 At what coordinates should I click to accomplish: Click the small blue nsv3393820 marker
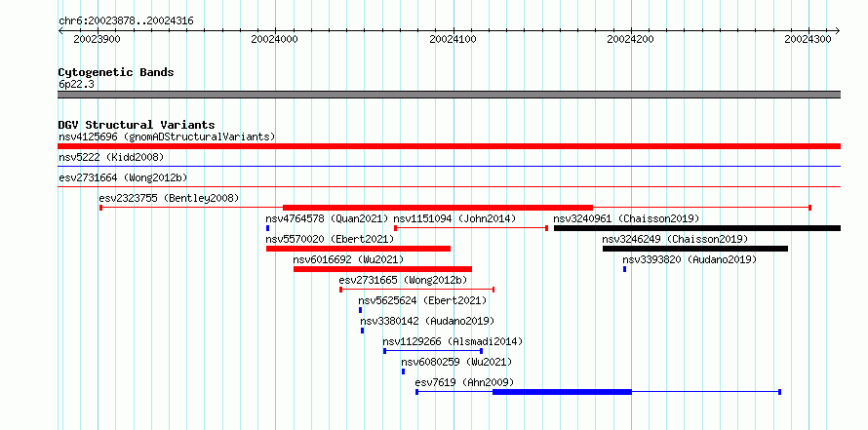pos(624,269)
